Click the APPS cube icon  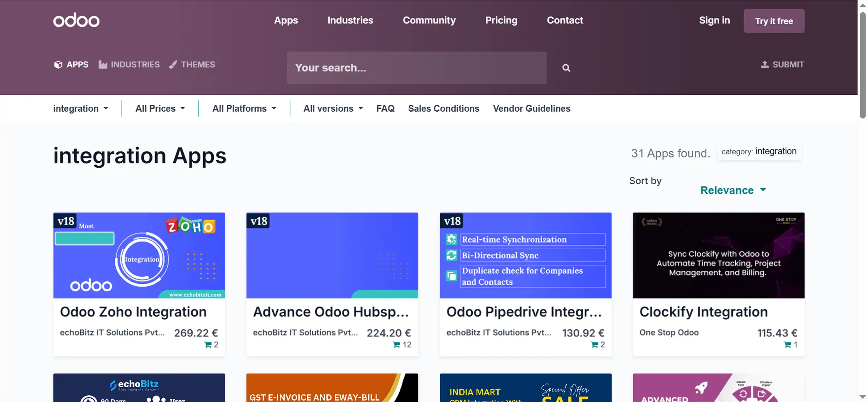pyautogui.click(x=58, y=65)
